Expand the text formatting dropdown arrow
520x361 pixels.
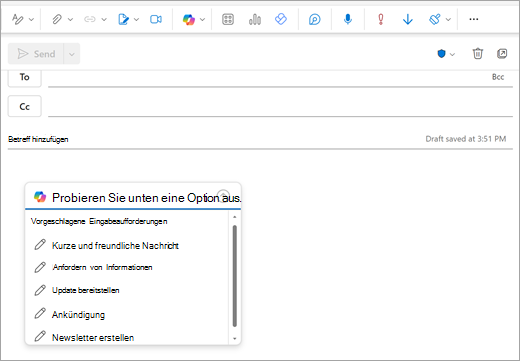click(31, 20)
